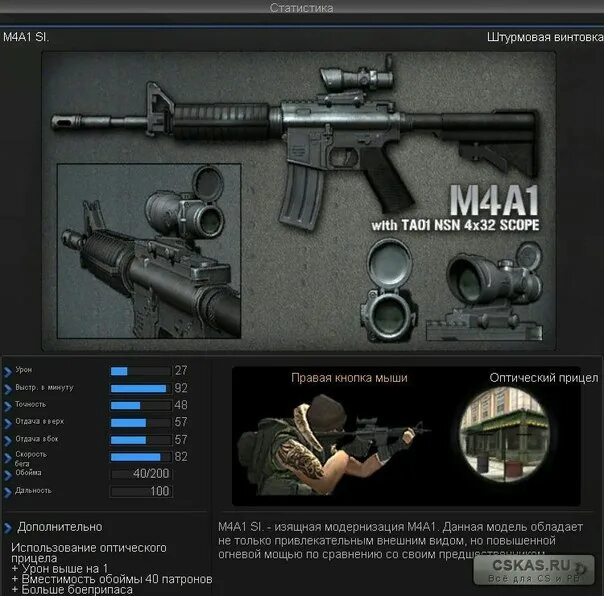Click the + Вместимость обоймы 40 патронов line
Screen dimensions: 604x596
pos(112,579)
